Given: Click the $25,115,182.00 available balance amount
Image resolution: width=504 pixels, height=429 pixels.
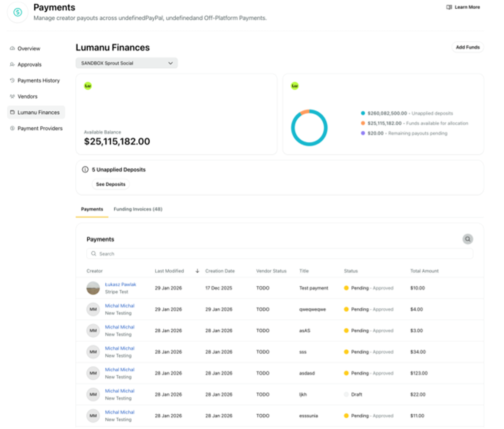Looking at the screenshot, I should (x=117, y=142).
